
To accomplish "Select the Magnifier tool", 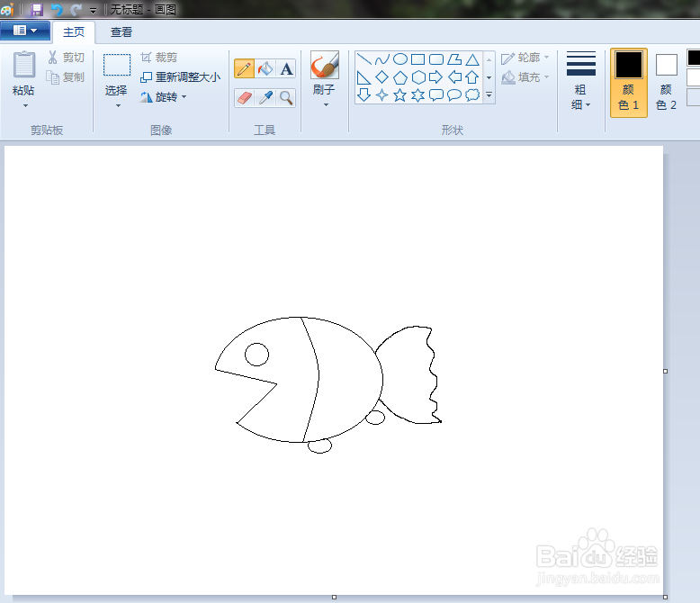I will [x=286, y=97].
